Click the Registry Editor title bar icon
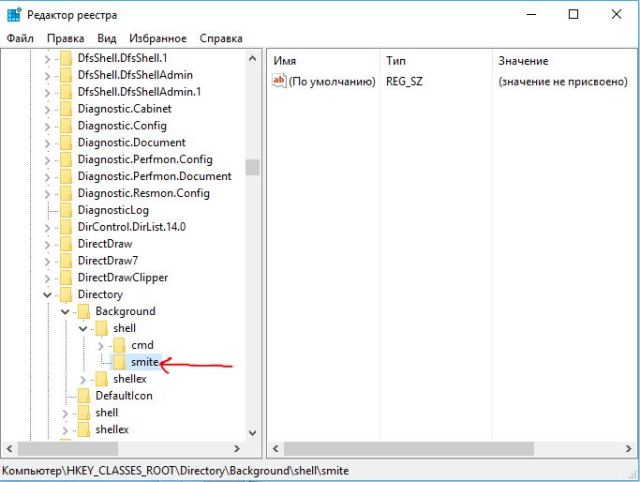 14,14
